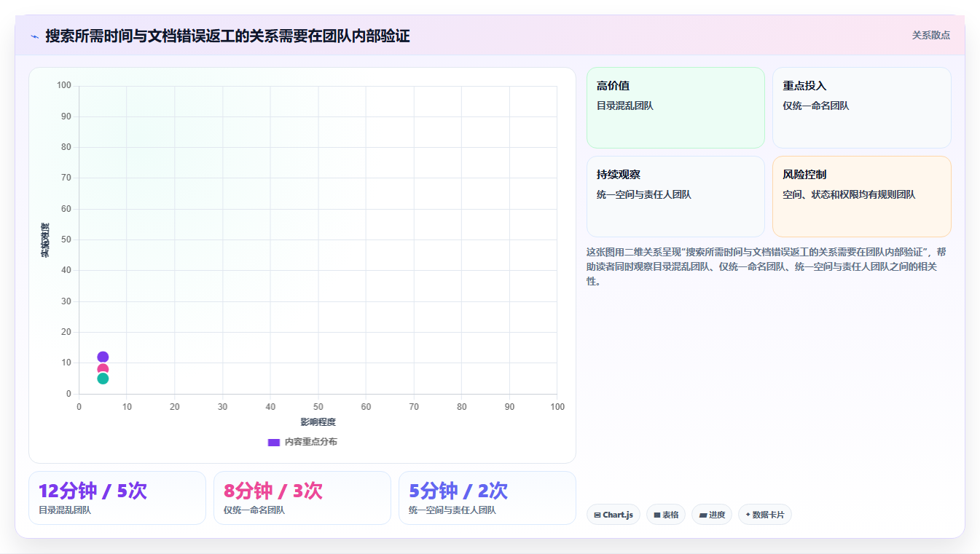The height and width of the screenshot is (554, 980).
Task: Click the purple scatter data point
Action: (103, 357)
